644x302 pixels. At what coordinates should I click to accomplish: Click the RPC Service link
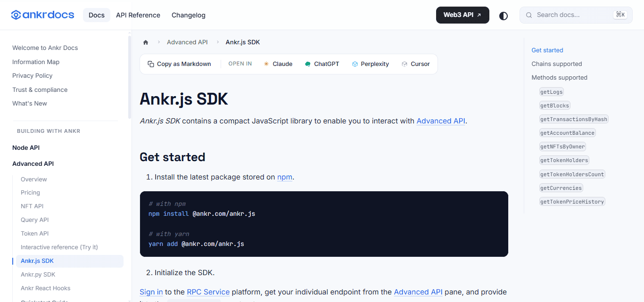point(208,292)
